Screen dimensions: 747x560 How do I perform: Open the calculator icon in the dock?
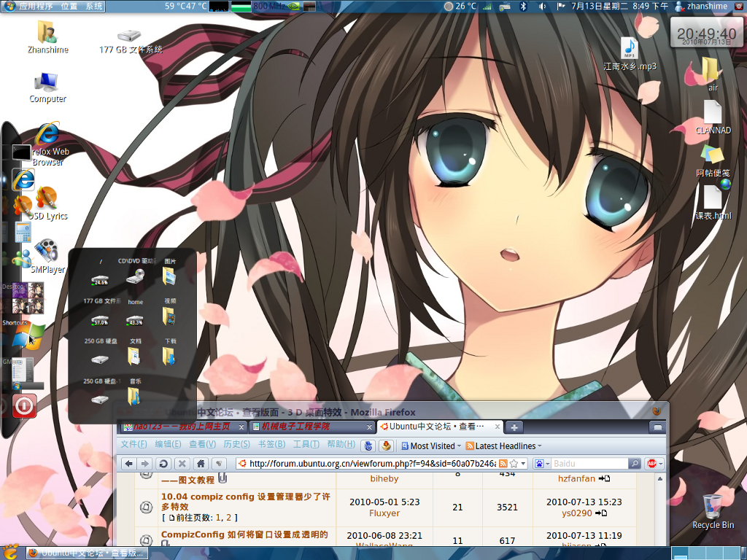(x=23, y=232)
